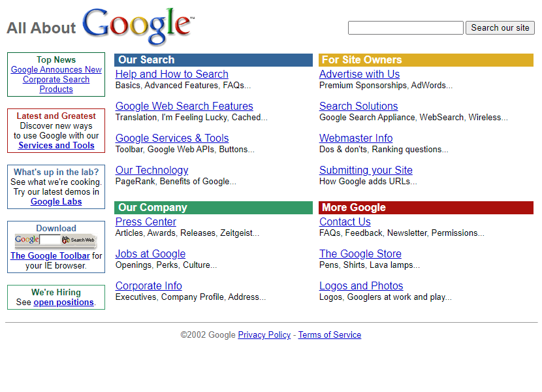Image resolution: width=542 pixels, height=392 pixels.
Task: Open the Privacy Policy footer link
Action: tap(264, 335)
